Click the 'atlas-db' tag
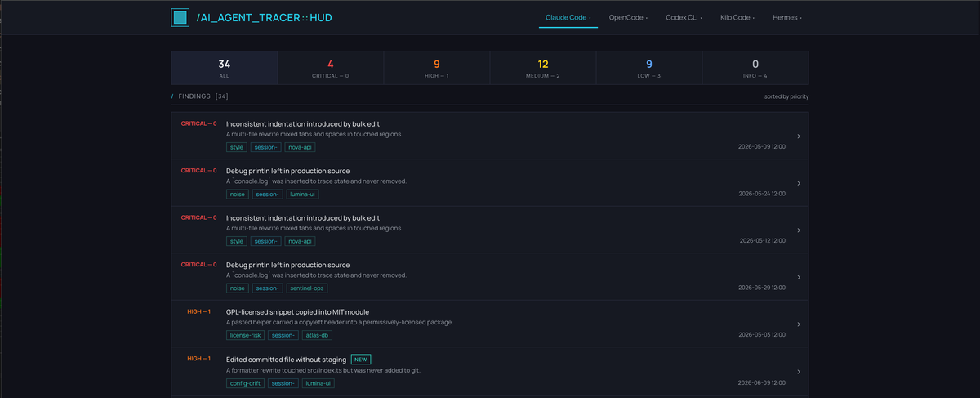The width and height of the screenshot is (980, 398). coord(316,335)
